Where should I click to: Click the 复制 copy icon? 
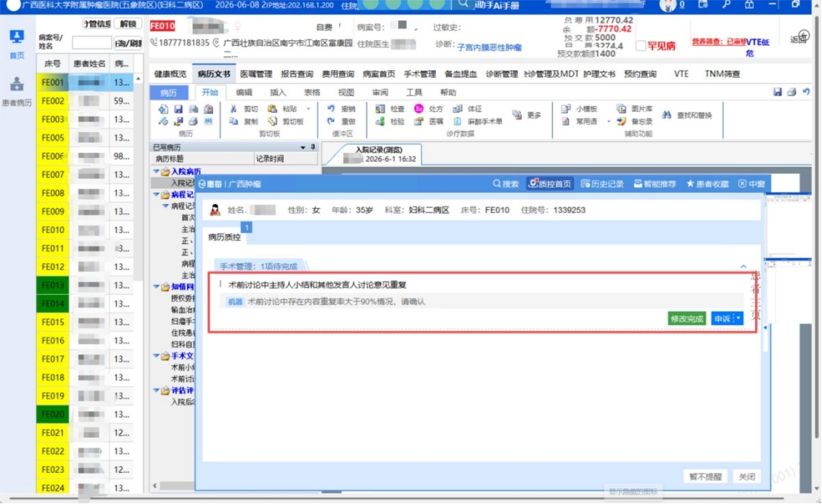(x=233, y=121)
